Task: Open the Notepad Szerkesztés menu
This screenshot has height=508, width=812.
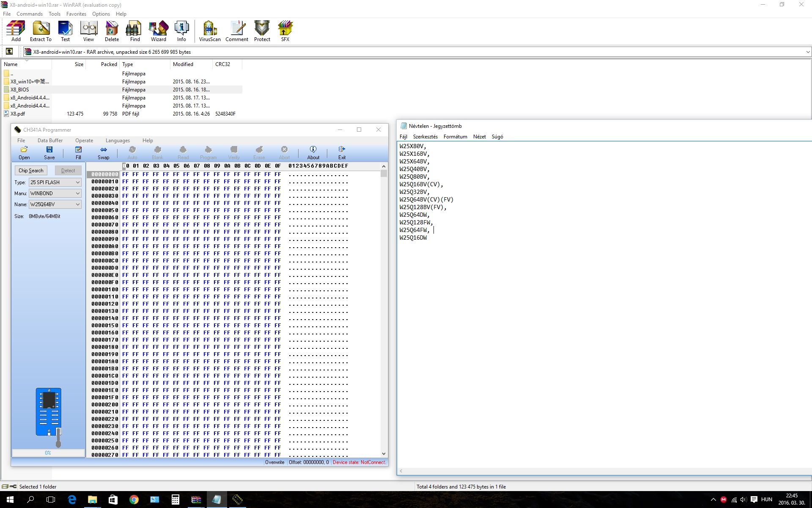Action: 425,136
